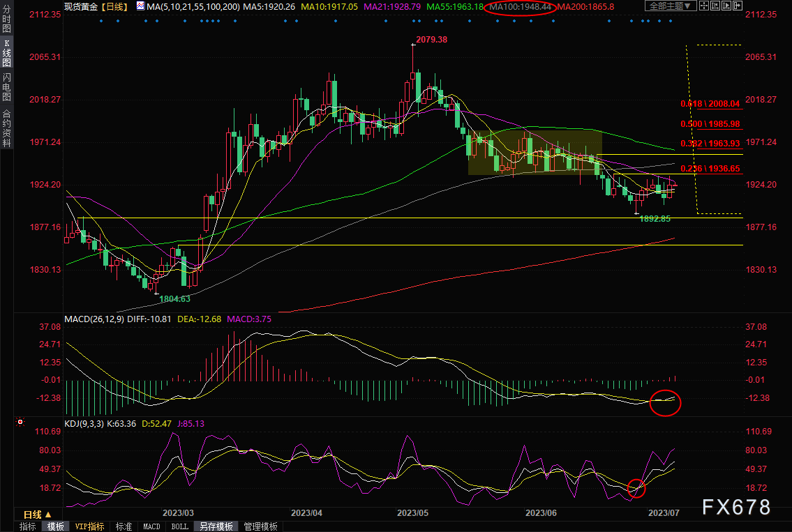Image resolution: width=792 pixels, height=532 pixels.
Task: Open the VIP指标 tab
Action: tap(89, 526)
